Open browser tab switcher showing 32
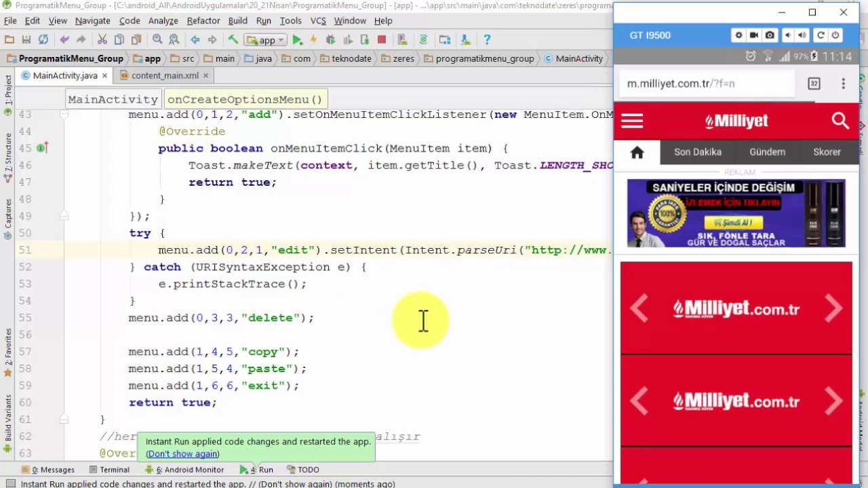The image size is (868, 488). [x=814, y=83]
